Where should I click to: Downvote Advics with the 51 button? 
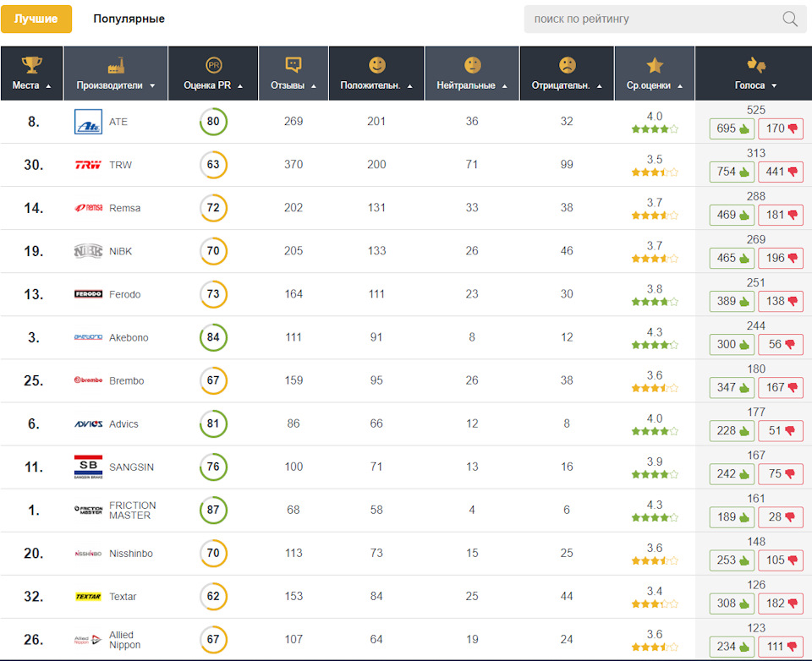781,430
